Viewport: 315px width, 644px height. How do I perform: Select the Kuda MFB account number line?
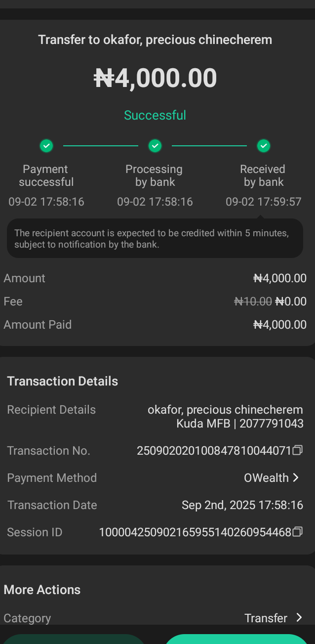(x=239, y=424)
